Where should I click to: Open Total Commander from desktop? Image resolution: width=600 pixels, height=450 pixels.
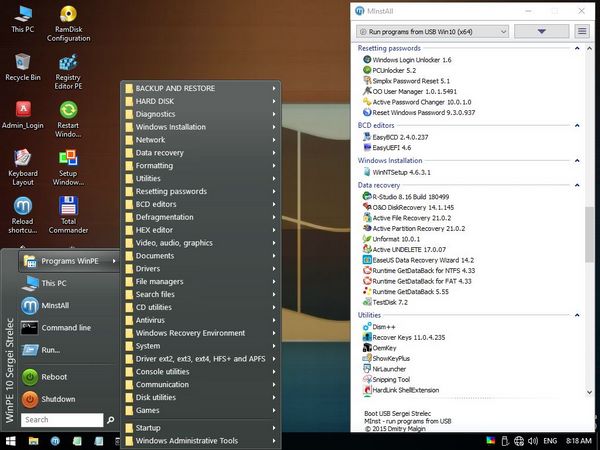68,208
